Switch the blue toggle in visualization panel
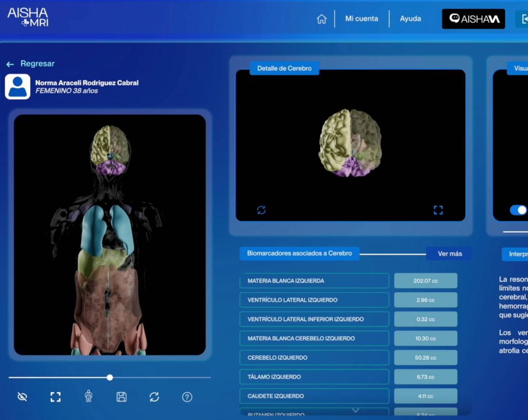This screenshot has height=420, width=528. [x=518, y=210]
